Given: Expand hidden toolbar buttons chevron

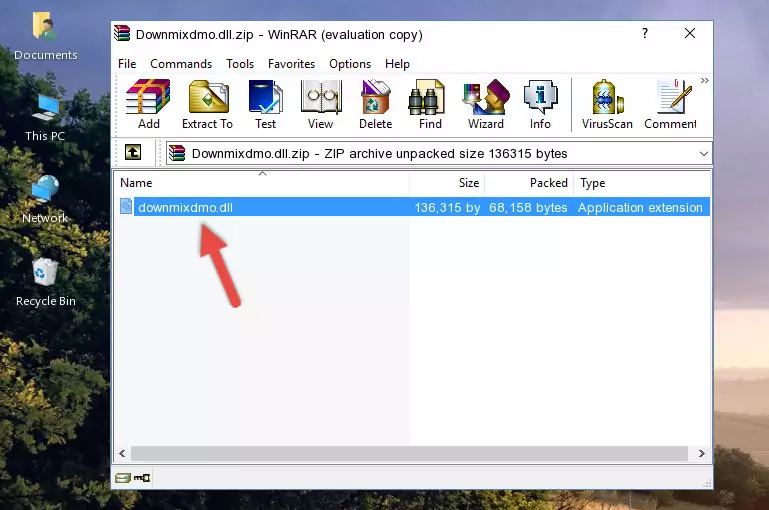Looking at the screenshot, I should click(705, 80).
